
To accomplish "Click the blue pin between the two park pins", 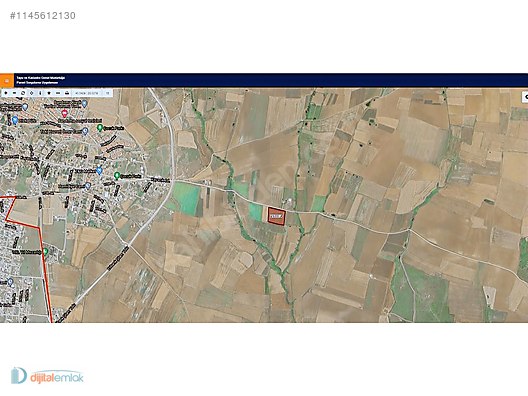I will [x=99, y=171].
